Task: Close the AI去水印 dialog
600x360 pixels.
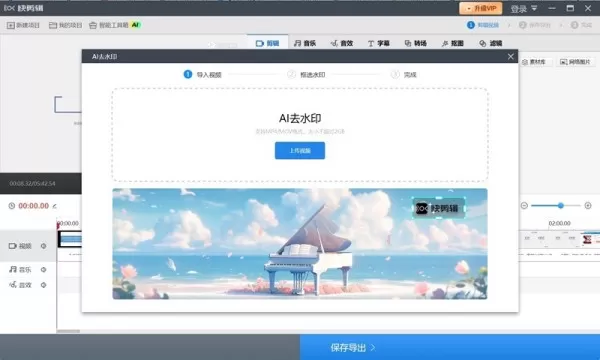Action: (x=510, y=57)
